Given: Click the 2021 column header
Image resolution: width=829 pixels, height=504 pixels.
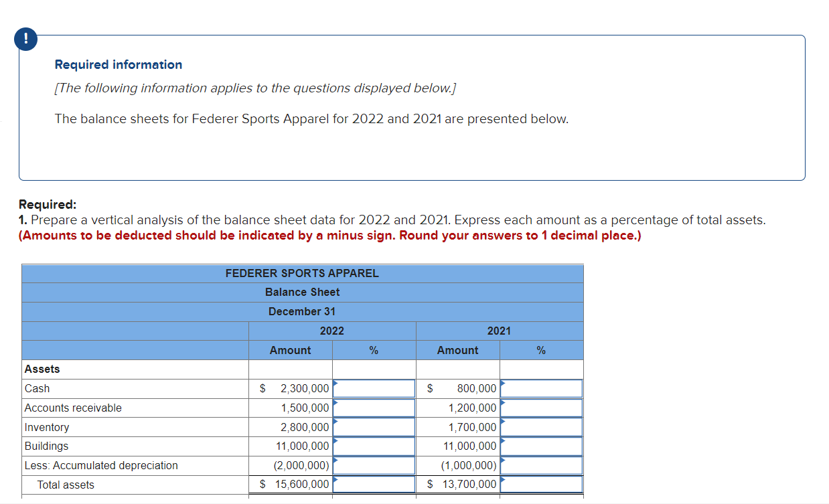Looking at the screenshot, I should [x=499, y=331].
